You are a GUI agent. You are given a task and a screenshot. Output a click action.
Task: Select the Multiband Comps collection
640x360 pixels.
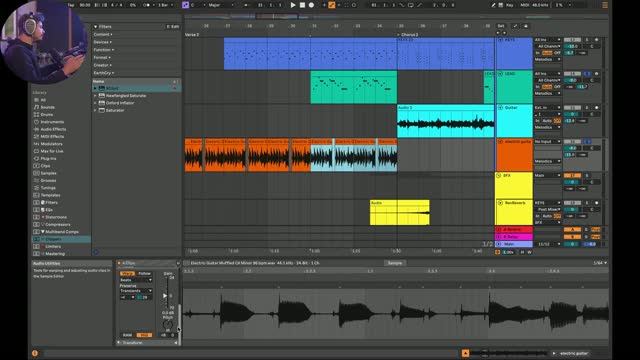[x=62, y=232]
